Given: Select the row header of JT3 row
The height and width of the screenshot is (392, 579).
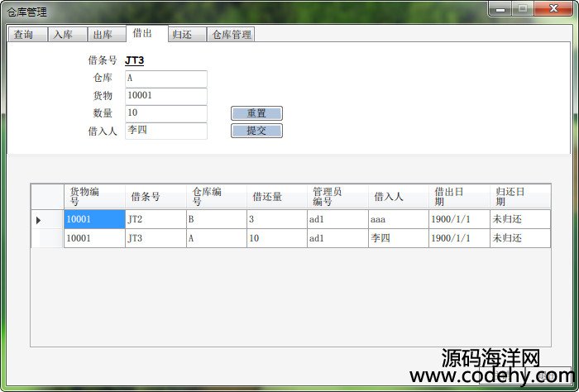Looking at the screenshot, I should pos(47,238).
